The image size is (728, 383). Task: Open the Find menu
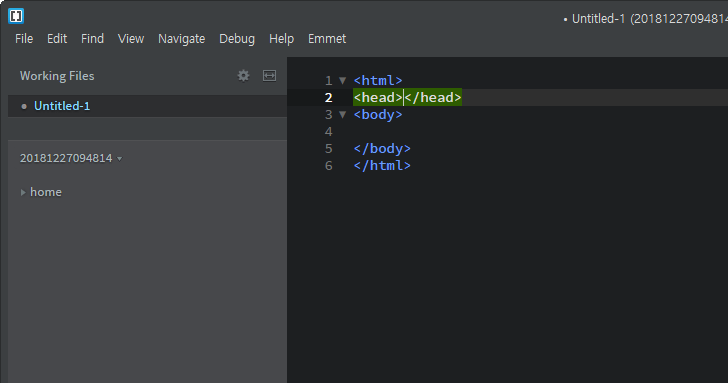tap(92, 39)
